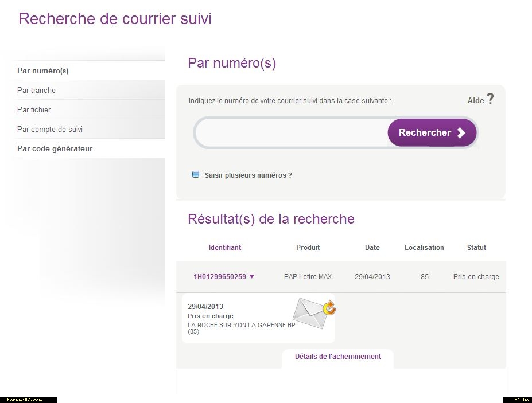Open tracking number 1H01299650259 link
The width and height of the screenshot is (532, 403).
[x=219, y=277]
